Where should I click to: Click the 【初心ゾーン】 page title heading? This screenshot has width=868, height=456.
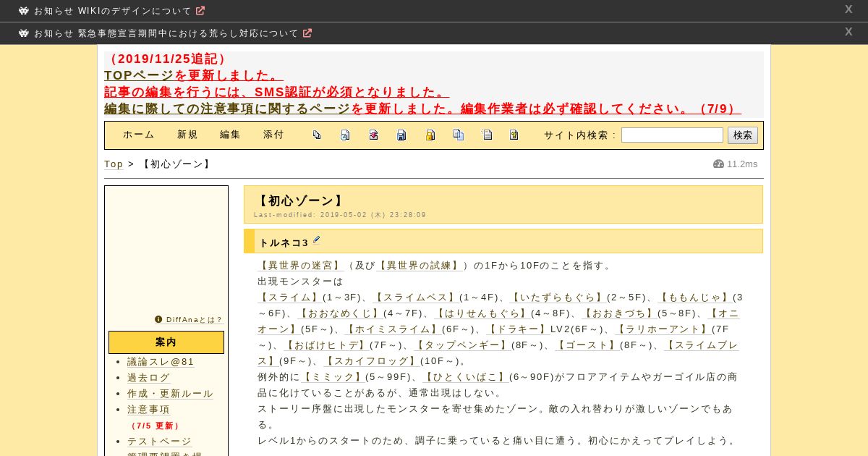(x=300, y=200)
